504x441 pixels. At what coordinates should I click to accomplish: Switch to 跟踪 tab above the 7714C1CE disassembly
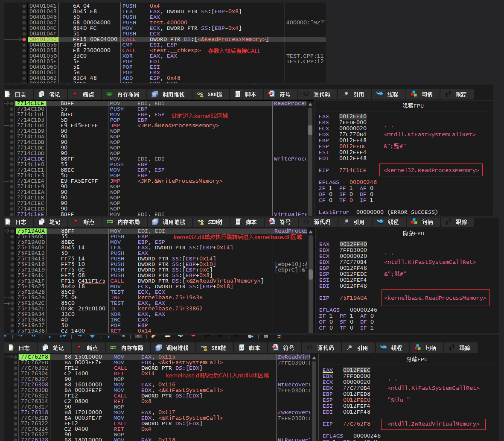click(457, 94)
